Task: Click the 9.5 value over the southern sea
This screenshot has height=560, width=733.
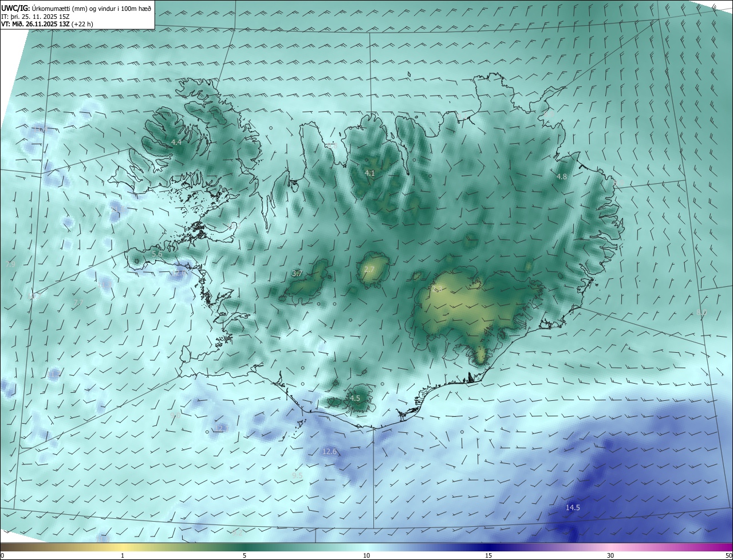Action: [297, 476]
